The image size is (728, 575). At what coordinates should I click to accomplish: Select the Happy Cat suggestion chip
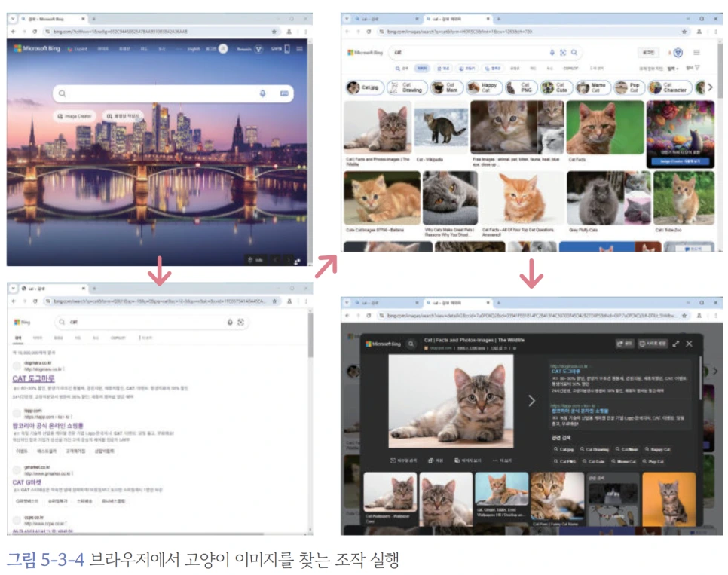pyautogui.click(x=485, y=87)
